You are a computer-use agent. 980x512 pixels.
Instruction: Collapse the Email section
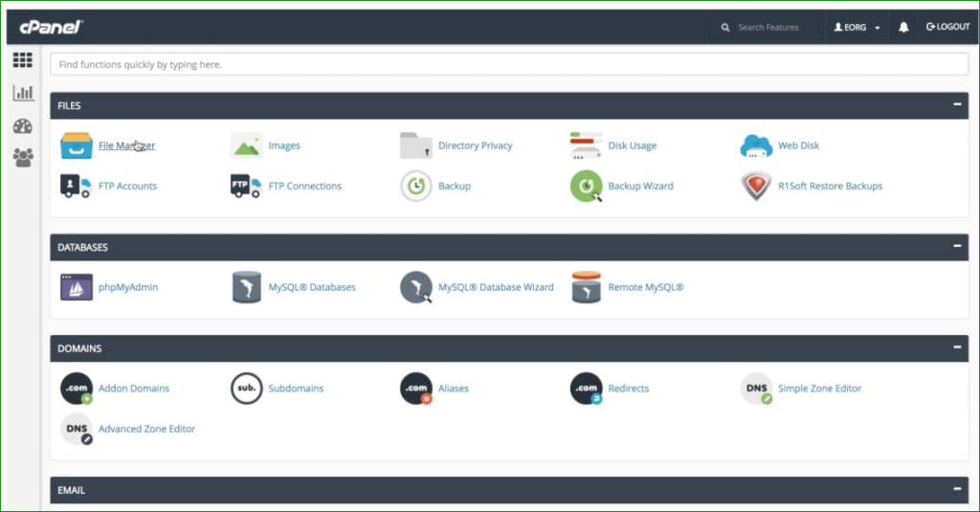[x=955, y=490]
